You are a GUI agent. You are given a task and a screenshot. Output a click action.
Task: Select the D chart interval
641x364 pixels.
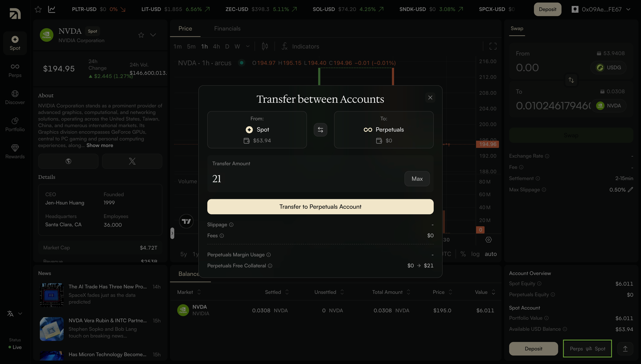click(227, 46)
